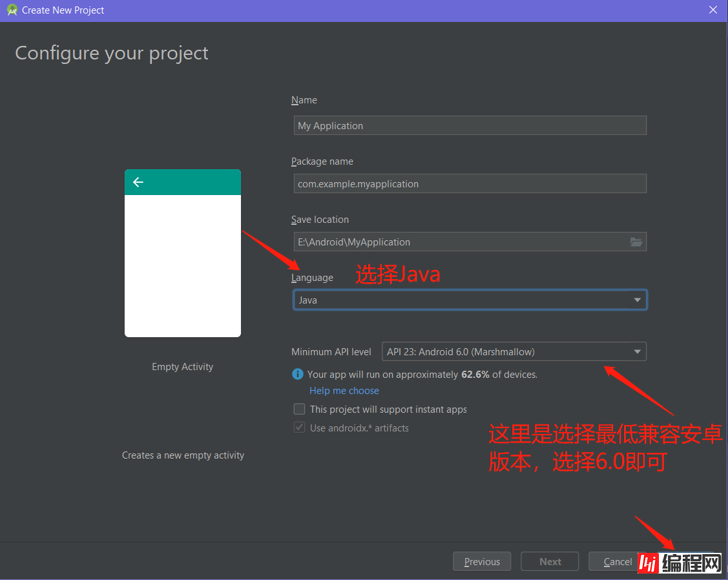Click the 'Help me choose' link
This screenshot has width=728, height=580.
[344, 391]
